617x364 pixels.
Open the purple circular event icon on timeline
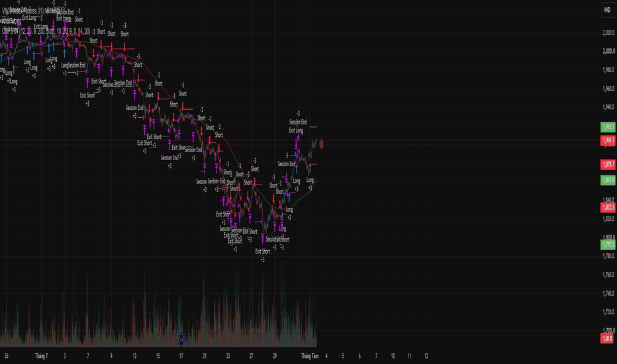pyautogui.click(x=181, y=340)
